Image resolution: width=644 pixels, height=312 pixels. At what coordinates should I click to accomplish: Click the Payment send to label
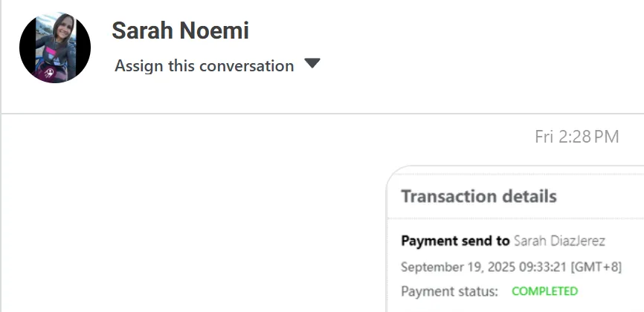(454, 241)
